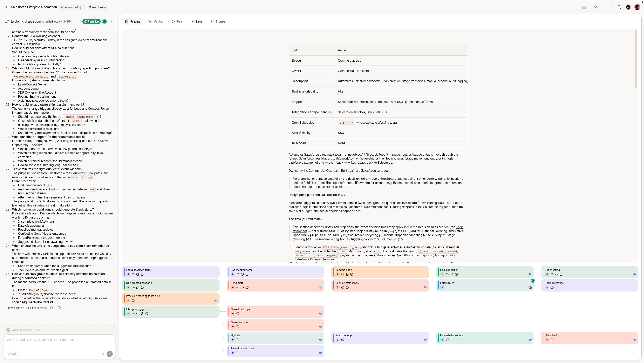Focus the Ask AI prompt input field
The height and width of the screenshot is (363, 644).
[59, 340]
